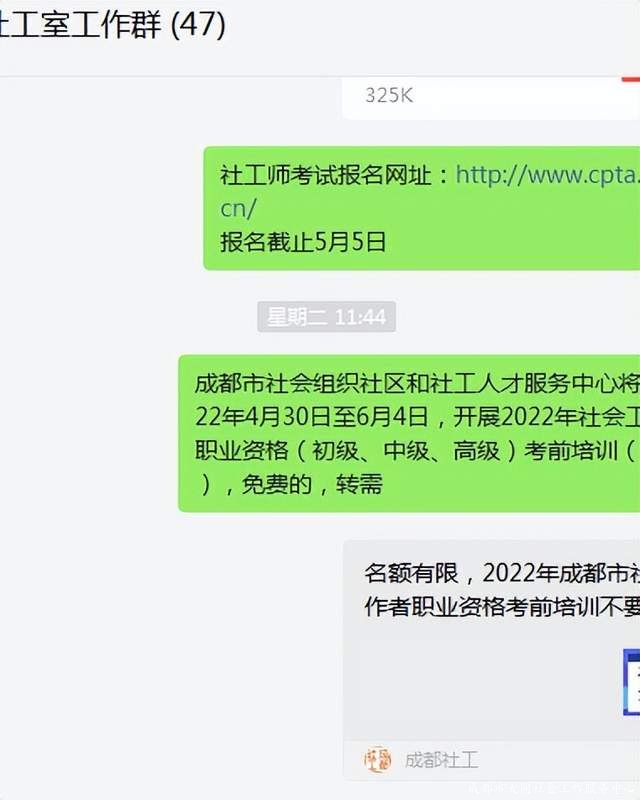The width and height of the screenshot is (640, 800).
Task: Open the blue article thumbnail in shared card
Action: 631,682
